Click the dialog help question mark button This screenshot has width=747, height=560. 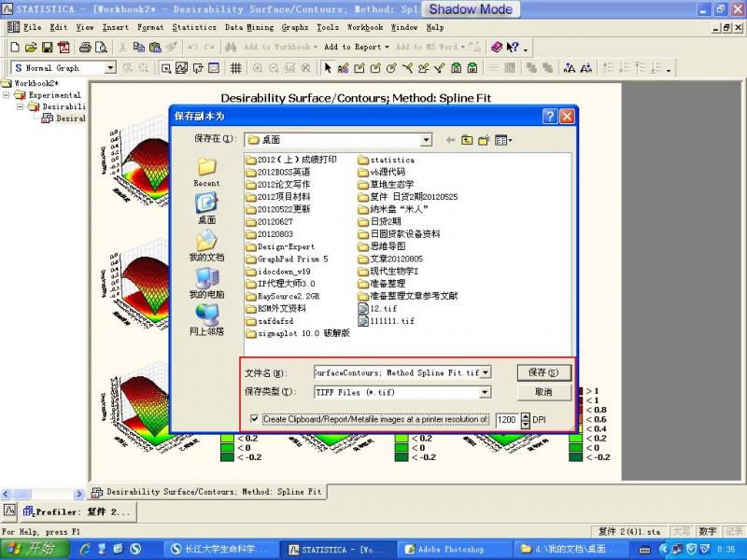[550, 116]
